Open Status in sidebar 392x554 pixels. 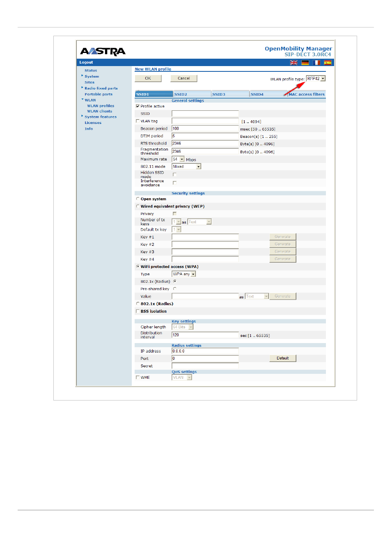pos(91,71)
